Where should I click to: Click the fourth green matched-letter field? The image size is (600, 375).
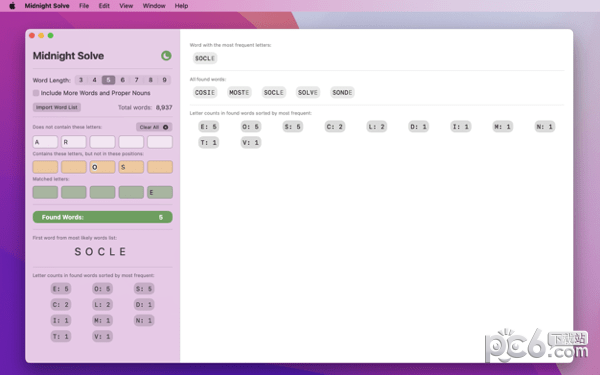[131, 192]
